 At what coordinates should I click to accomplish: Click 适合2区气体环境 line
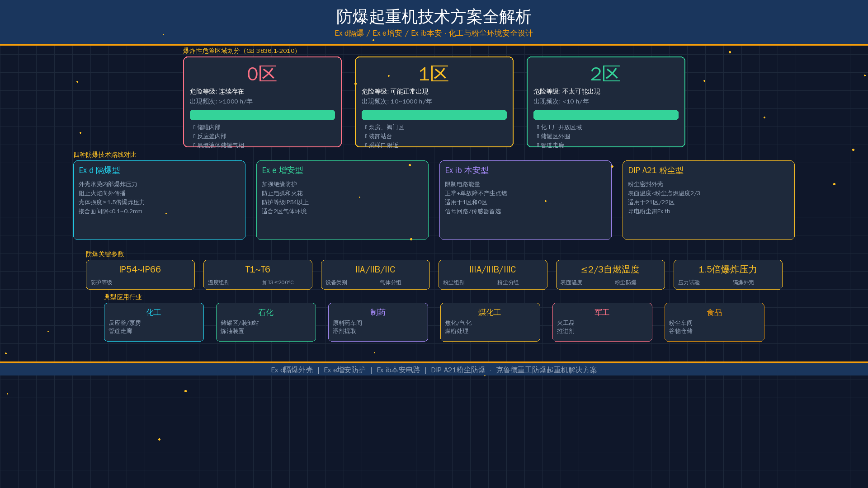click(x=284, y=211)
